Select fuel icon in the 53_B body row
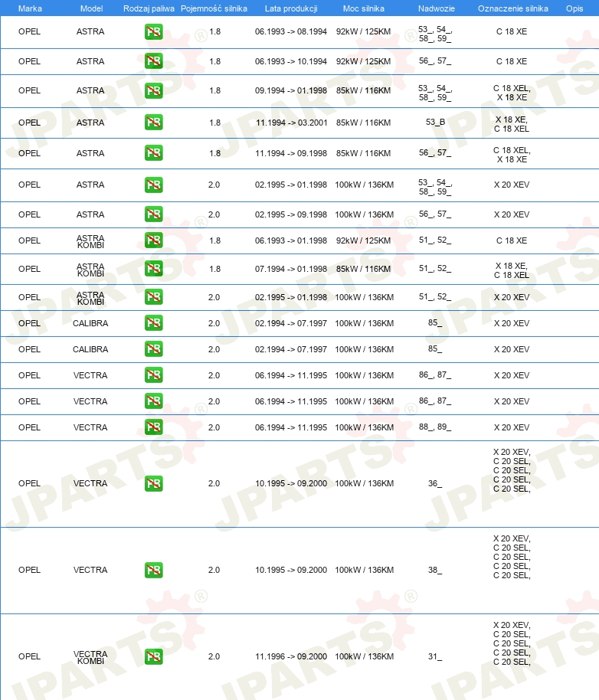Image resolution: width=599 pixels, height=700 pixels. click(153, 123)
